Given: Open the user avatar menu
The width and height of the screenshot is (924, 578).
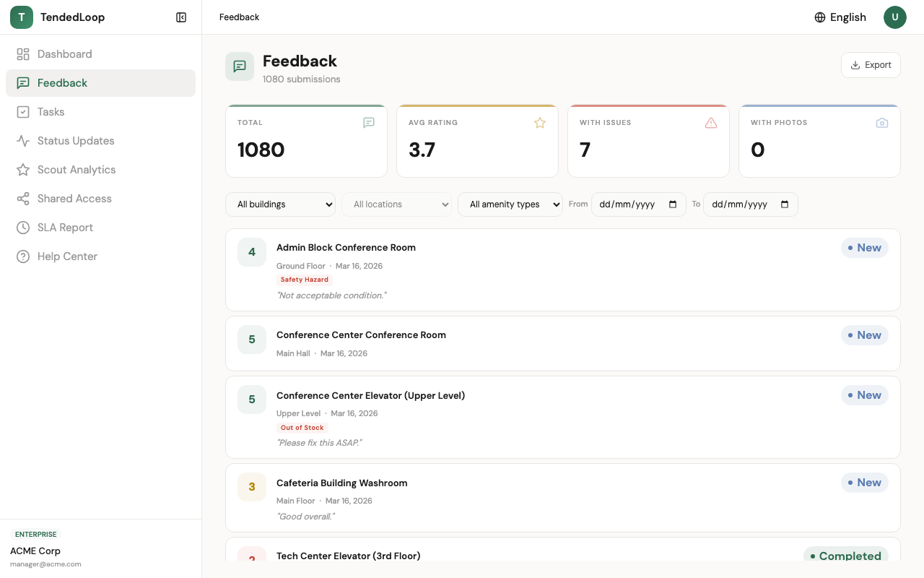Looking at the screenshot, I should coord(895,17).
